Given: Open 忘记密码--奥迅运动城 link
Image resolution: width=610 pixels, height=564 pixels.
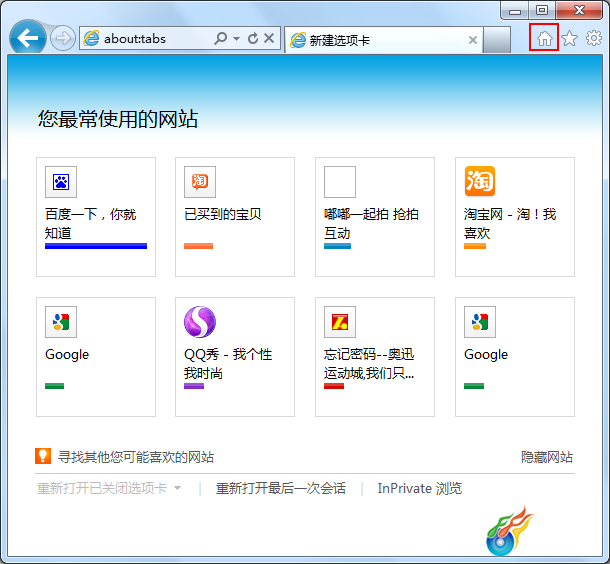Looking at the screenshot, I should click(369, 364).
